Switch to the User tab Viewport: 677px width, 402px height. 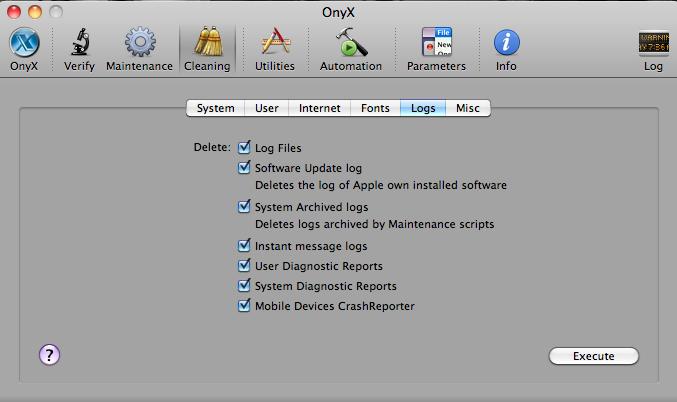[266, 108]
